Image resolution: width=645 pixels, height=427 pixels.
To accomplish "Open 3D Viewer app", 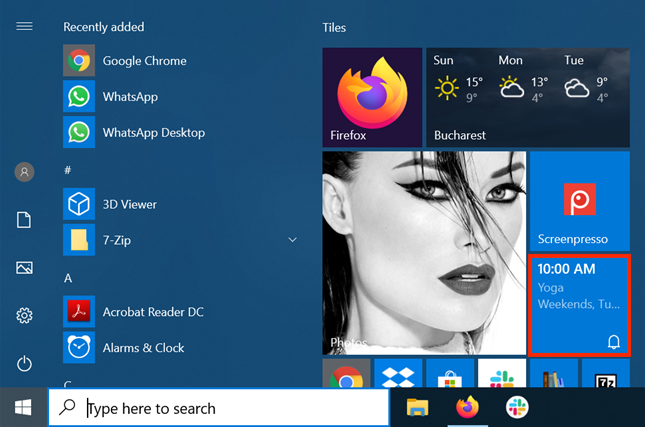I will tap(181, 204).
